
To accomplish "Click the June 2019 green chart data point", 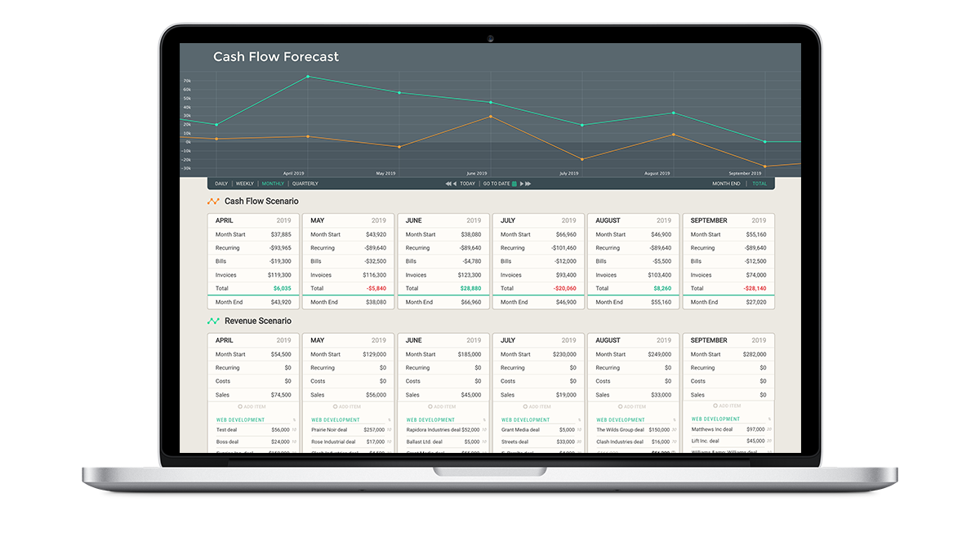I will coord(491,102).
